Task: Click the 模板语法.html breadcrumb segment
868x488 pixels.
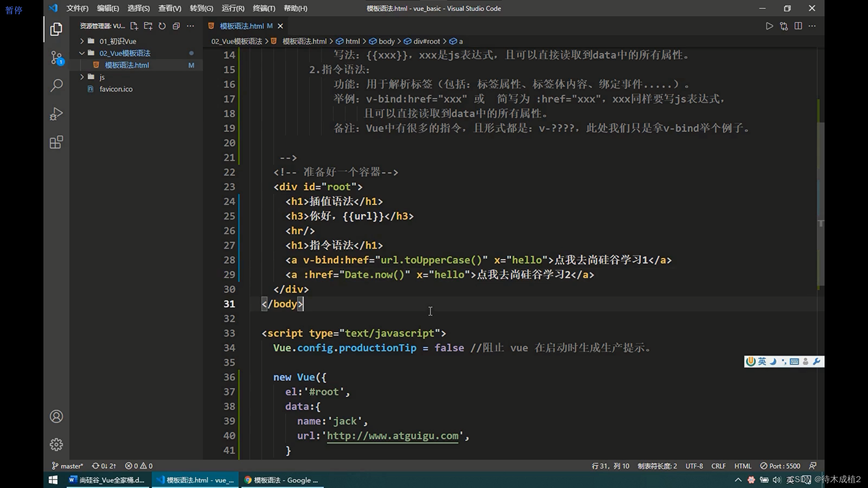Action: click(x=299, y=41)
